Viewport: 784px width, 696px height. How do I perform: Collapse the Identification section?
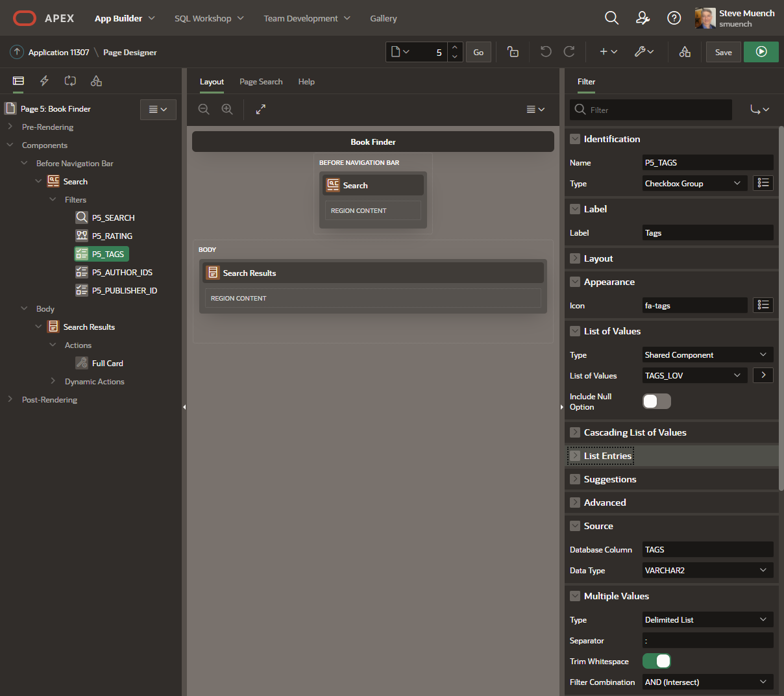click(575, 139)
